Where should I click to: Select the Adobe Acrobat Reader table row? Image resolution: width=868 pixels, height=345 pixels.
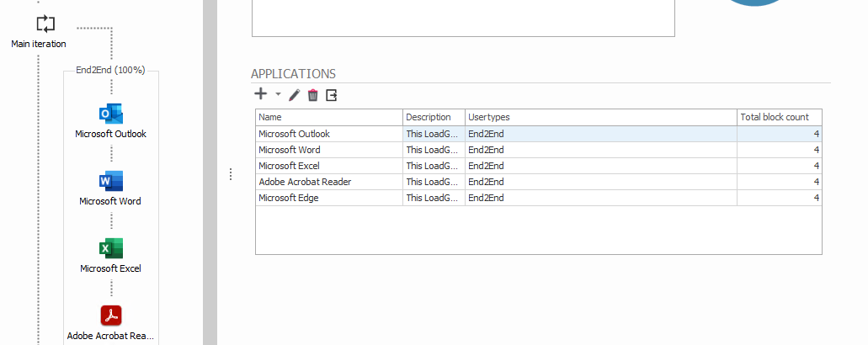coord(328,182)
